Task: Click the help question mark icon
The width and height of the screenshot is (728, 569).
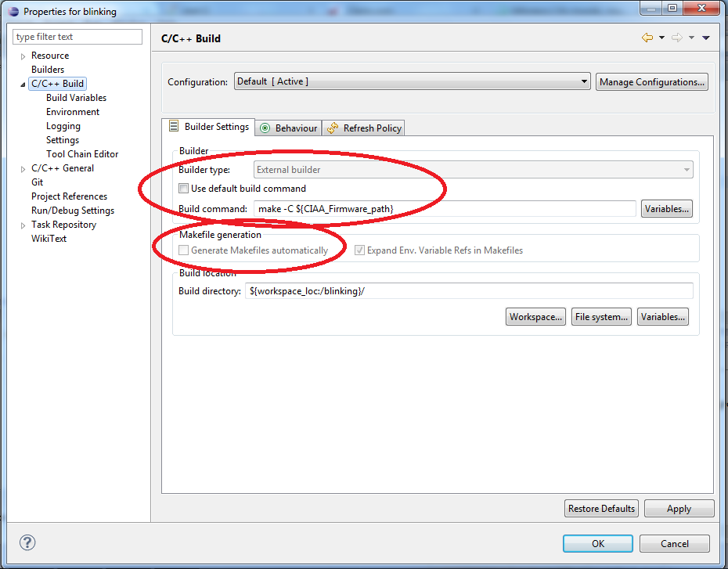Action: coord(27,542)
